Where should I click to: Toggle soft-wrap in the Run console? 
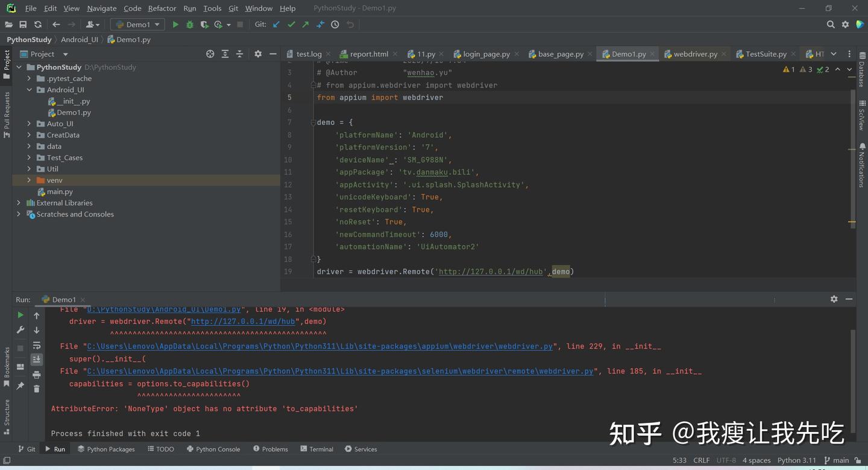click(37, 346)
